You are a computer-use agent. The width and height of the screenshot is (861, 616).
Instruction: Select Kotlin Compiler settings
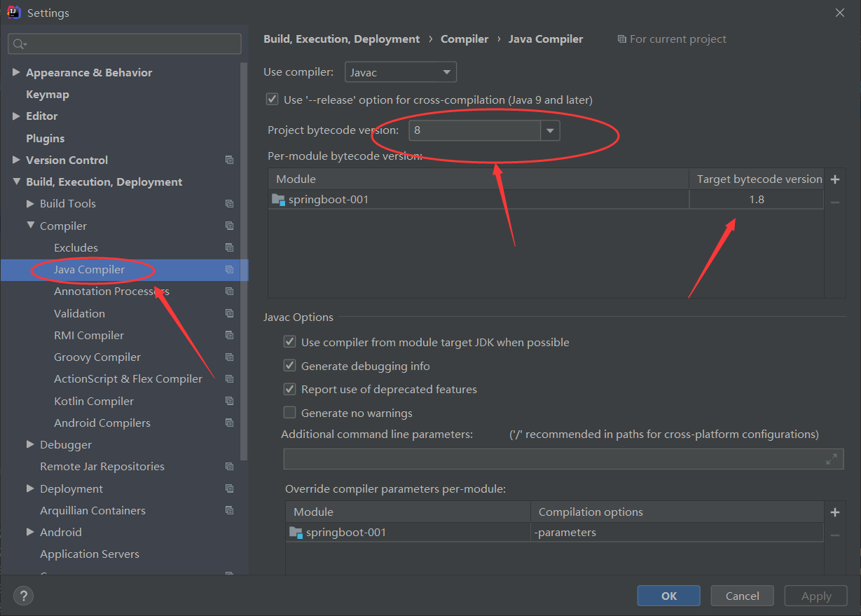(94, 401)
